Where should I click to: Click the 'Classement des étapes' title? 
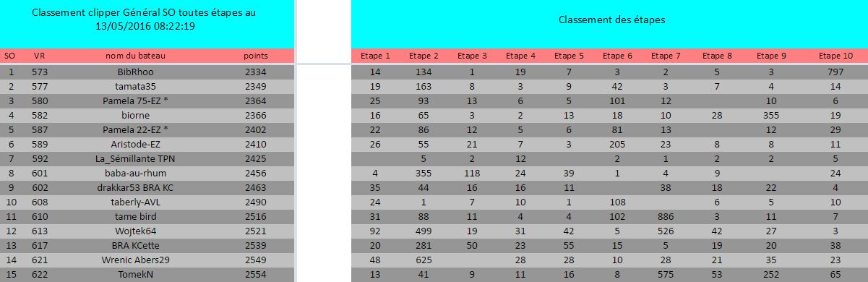(x=611, y=20)
